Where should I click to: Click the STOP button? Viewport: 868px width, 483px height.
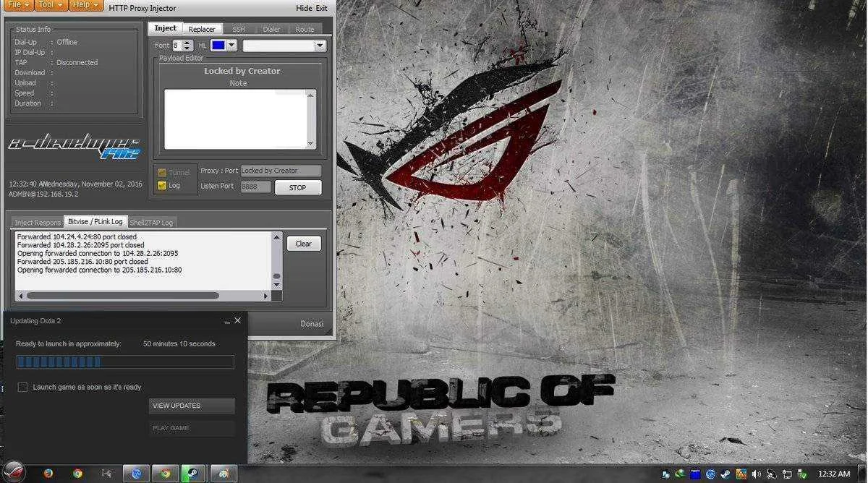tap(298, 187)
